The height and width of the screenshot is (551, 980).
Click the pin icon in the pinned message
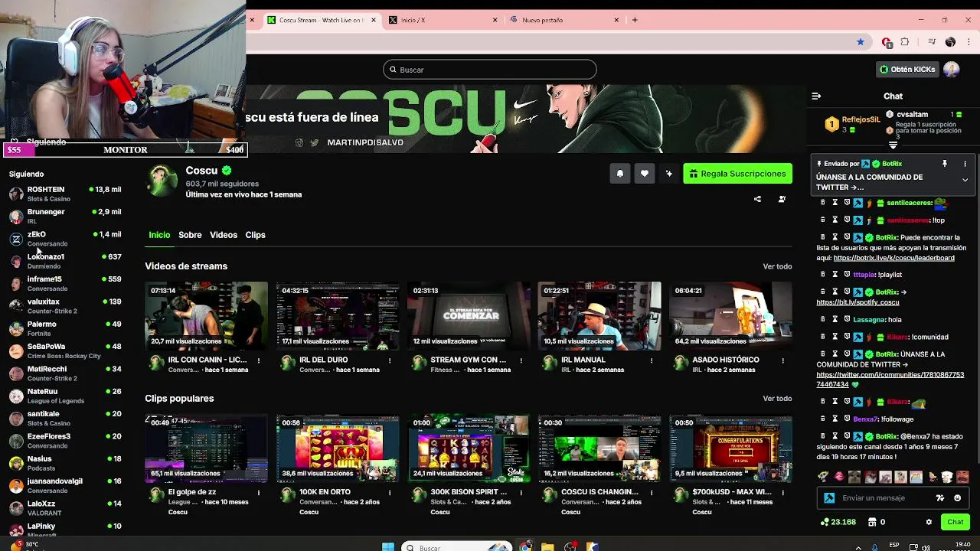(945, 164)
